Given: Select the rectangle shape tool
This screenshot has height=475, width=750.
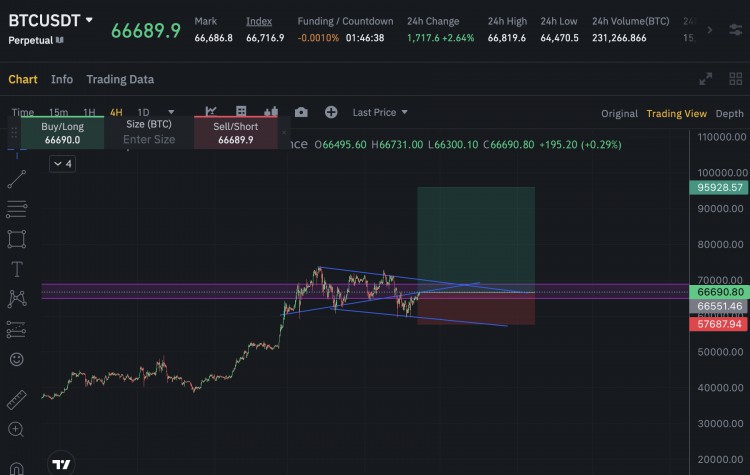Looking at the screenshot, I should tap(16, 239).
